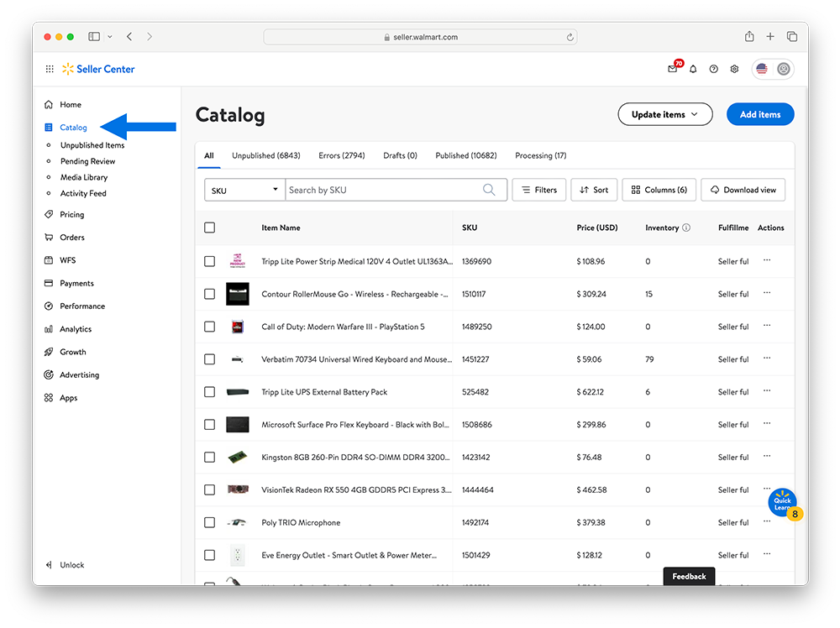Screen dimensions: 840x628
Task: Open actions menu for Tripp Lite Power Strip
Action: pos(767,260)
